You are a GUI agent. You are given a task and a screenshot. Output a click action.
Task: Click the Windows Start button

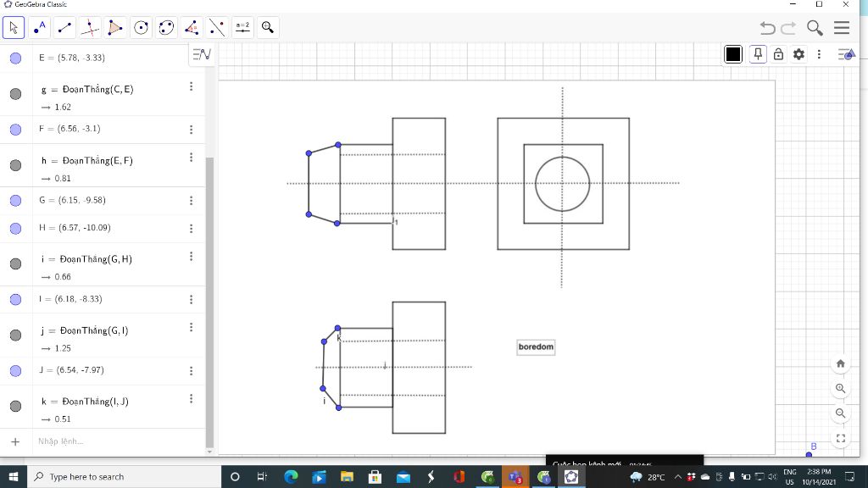point(14,476)
